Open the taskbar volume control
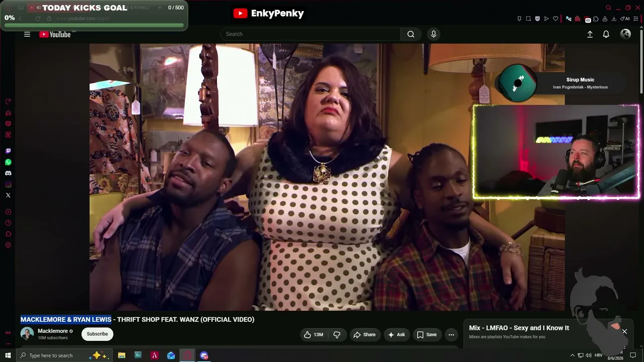 click(x=589, y=355)
